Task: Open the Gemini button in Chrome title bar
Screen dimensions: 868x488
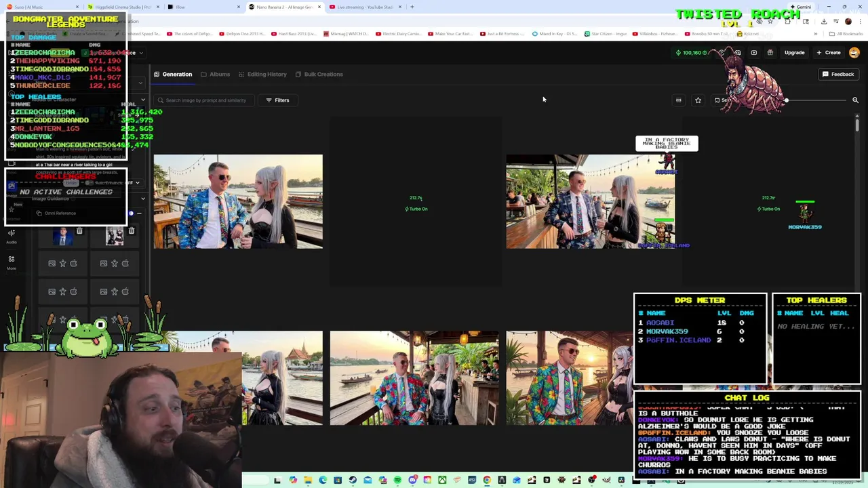Action: coord(801,7)
